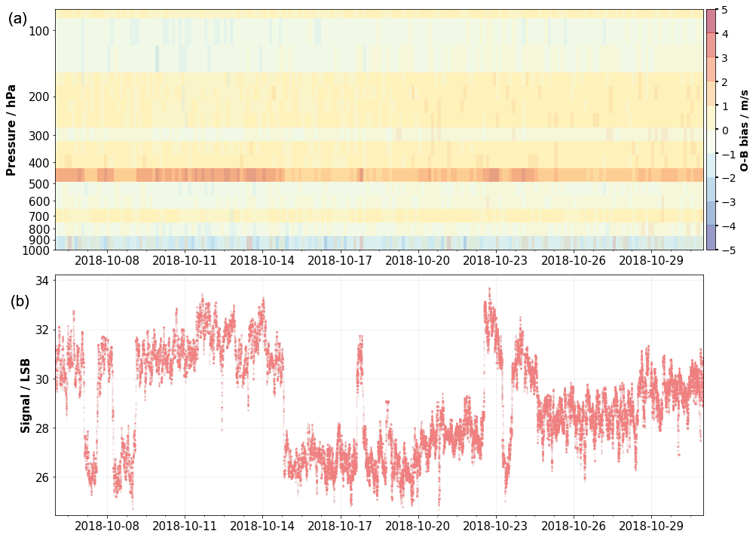Click the 100 hPa pressure tick label
Viewport: 756px width, 537px height.
(38, 31)
